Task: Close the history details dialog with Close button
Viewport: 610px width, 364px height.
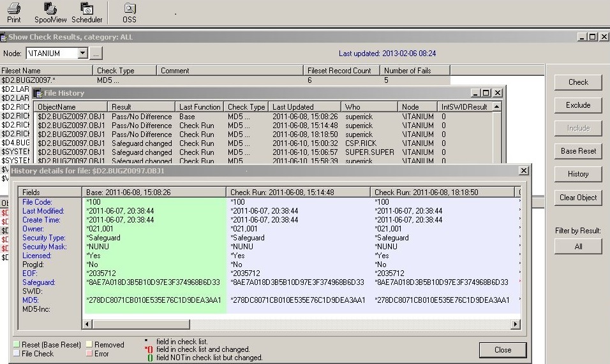Action: pyautogui.click(x=503, y=349)
